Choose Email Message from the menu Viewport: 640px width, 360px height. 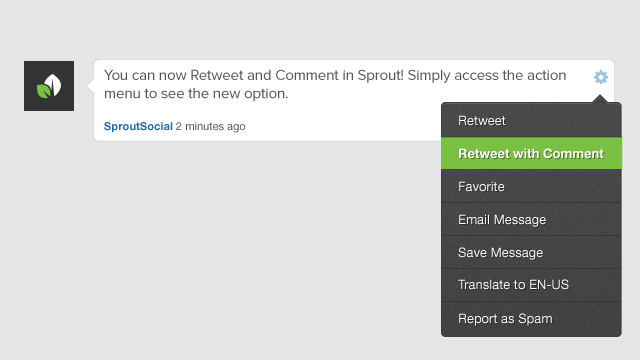531,220
